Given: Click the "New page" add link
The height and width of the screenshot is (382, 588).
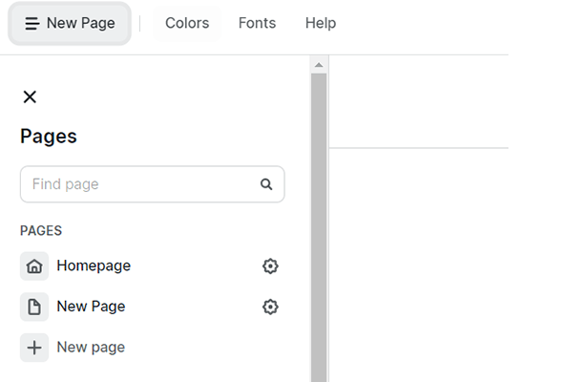Looking at the screenshot, I should pos(91,348).
